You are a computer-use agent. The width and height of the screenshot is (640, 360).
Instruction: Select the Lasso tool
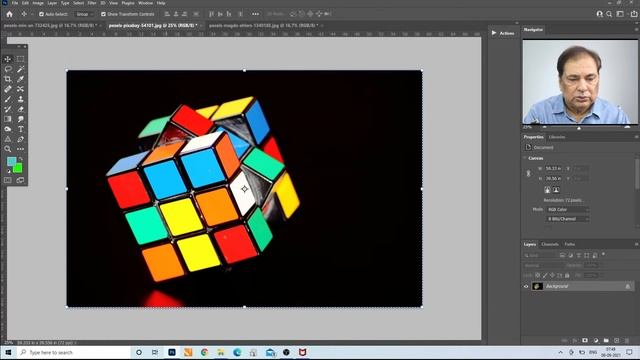pos(8,69)
